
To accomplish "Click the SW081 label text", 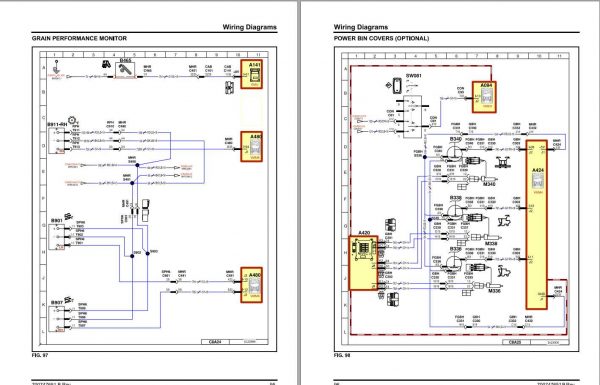I will [x=414, y=76].
